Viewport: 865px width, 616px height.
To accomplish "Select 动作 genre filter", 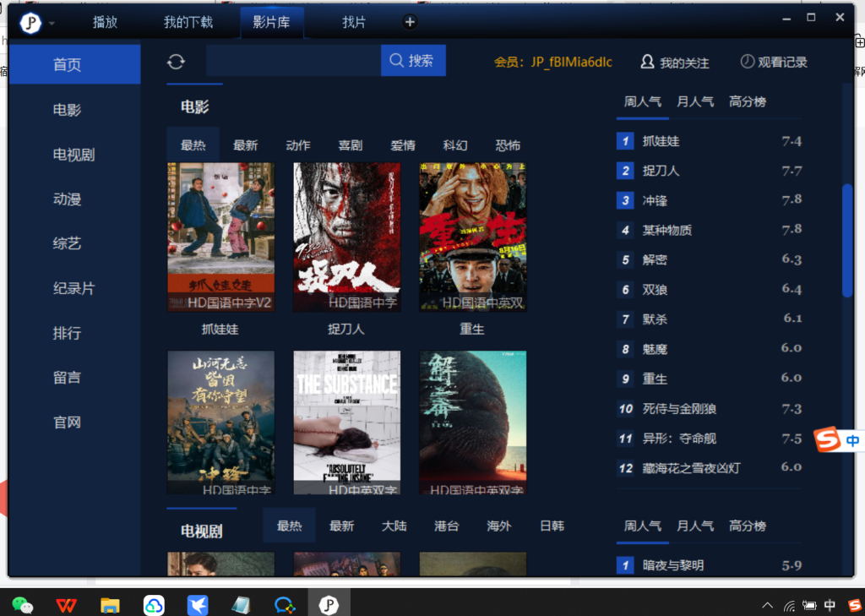I will tap(298, 145).
